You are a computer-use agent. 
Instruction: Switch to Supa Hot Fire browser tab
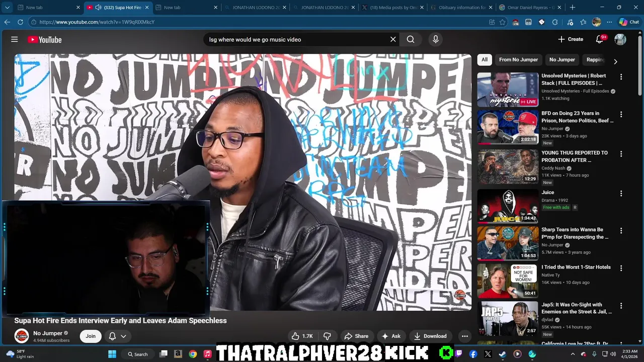(118, 8)
